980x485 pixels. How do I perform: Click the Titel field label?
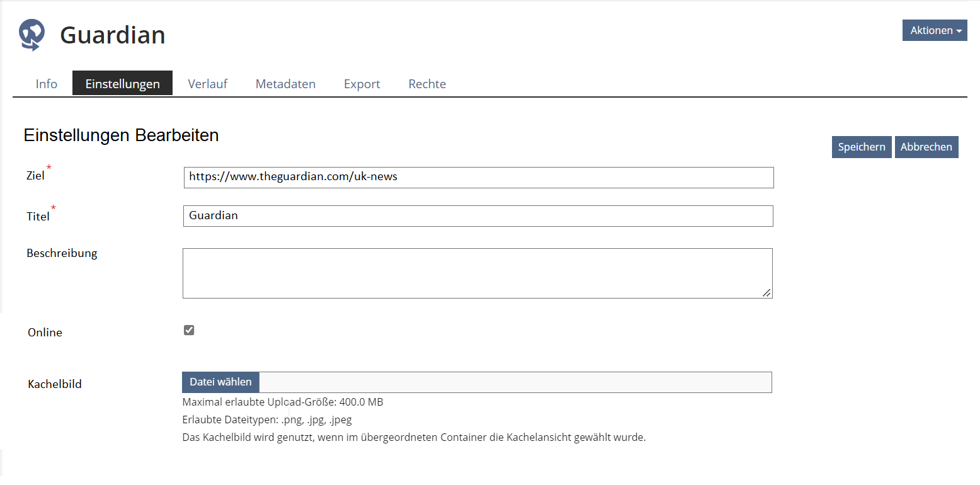[x=38, y=217]
